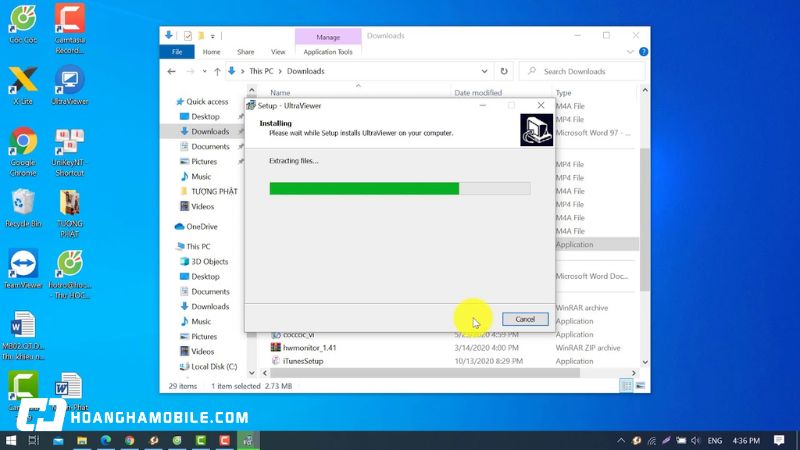This screenshot has height=450, width=800.
Task: Open Camtasia Recorder desktop icon
Action: pos(70,28)
